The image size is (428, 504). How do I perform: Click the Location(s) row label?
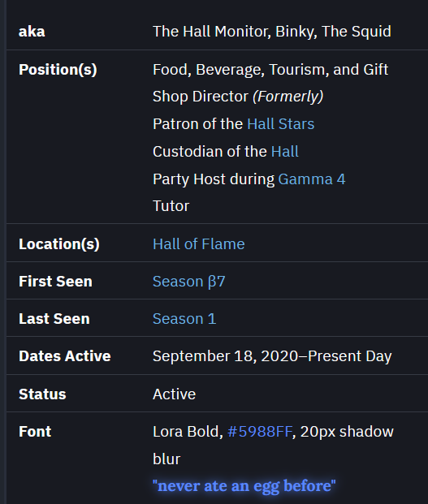click(x=59, y=244)
